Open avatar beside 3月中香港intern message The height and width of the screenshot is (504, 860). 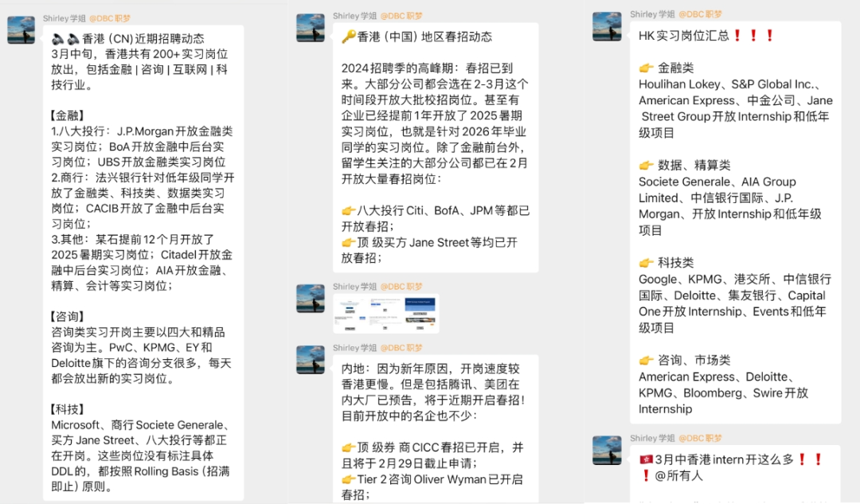pyautogui.click(x=607, y=450)
